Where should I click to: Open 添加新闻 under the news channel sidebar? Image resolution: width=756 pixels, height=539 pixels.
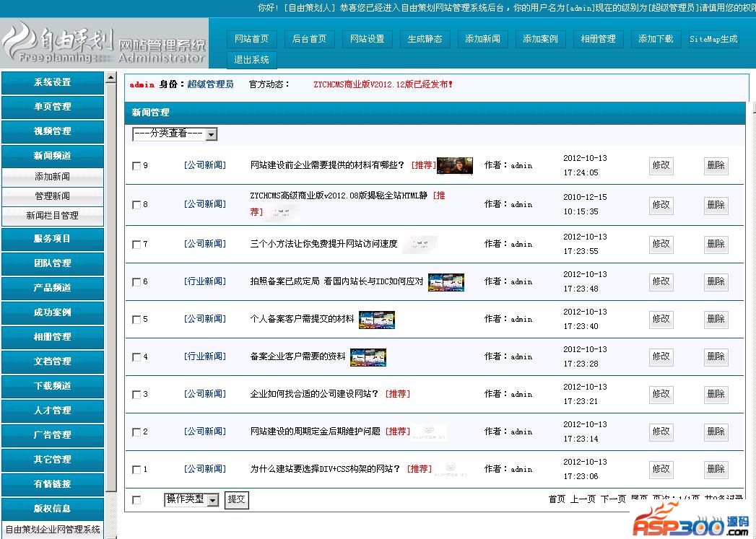click(53, 177)
